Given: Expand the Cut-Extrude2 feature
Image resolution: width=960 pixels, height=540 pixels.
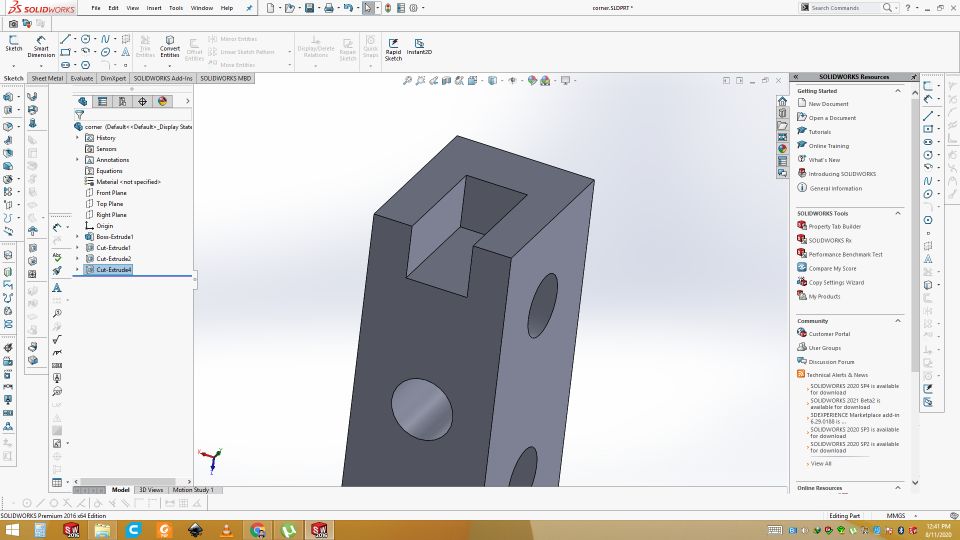Looking at the screenshot, I should [x=78, y=259].
